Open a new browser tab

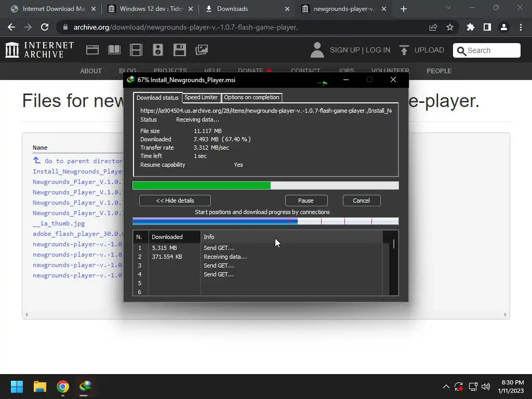pyautogui.click(x=403, y=9)
